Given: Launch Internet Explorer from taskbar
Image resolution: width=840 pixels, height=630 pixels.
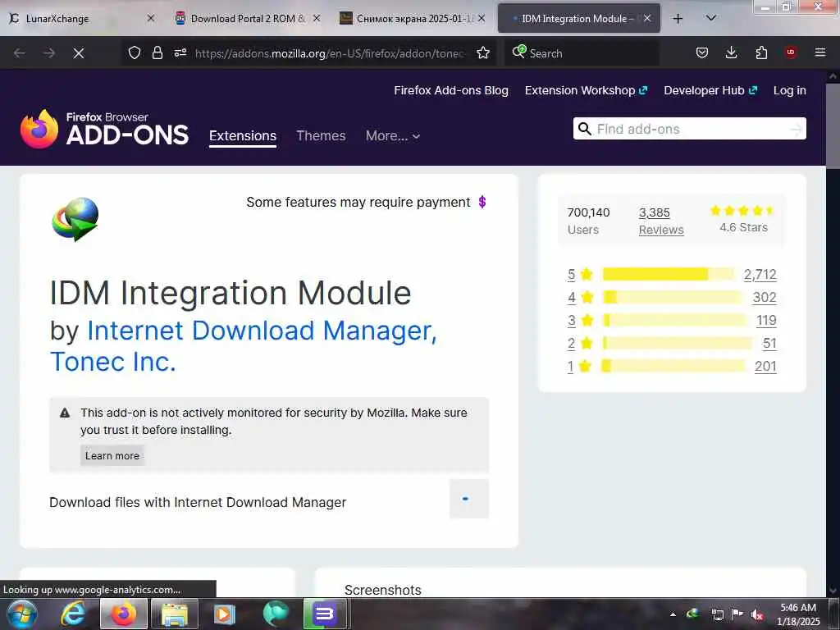Looking at the screenshot, I should coord(73,614).
